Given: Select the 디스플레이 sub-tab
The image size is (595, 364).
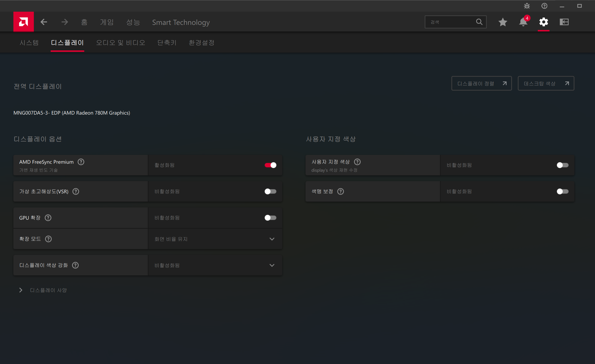Looking at the screenshot, I should coord(67,43).
